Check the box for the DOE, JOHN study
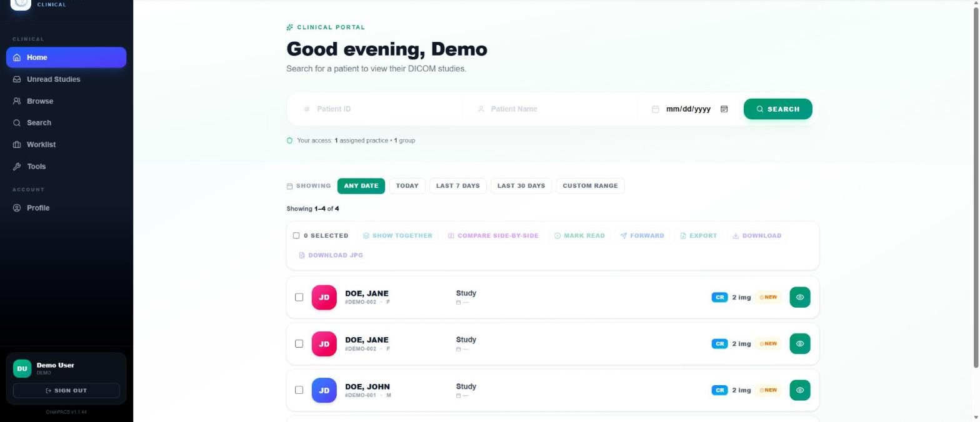Viewport: 980px width, 422px height. [x=299, y=390]
